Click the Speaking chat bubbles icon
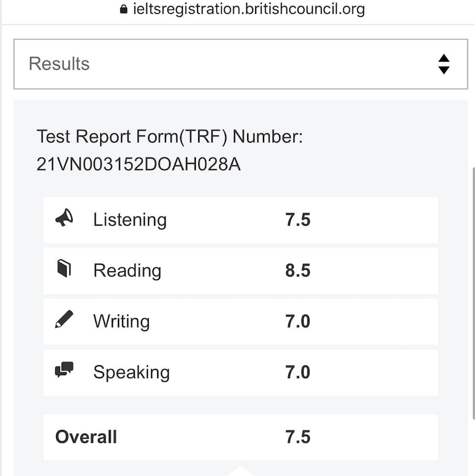The height and width of the screenshot is (476, 475). [x=64, y=370]
